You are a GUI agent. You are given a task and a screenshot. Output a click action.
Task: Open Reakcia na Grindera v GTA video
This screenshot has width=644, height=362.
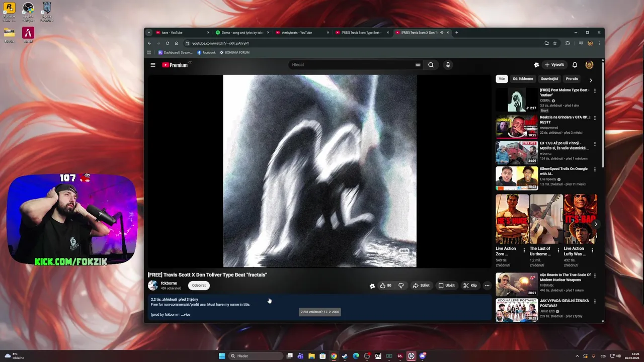click(517, 126)
